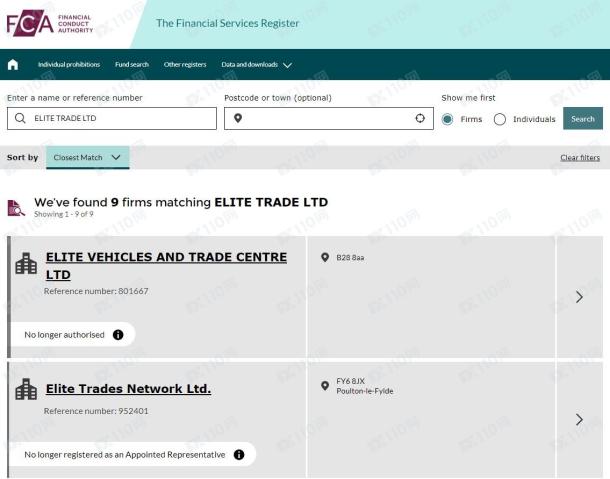Click Reference number: 801667 text
The width and height of the screenshot is (610, 479).
tap(96, 291)
